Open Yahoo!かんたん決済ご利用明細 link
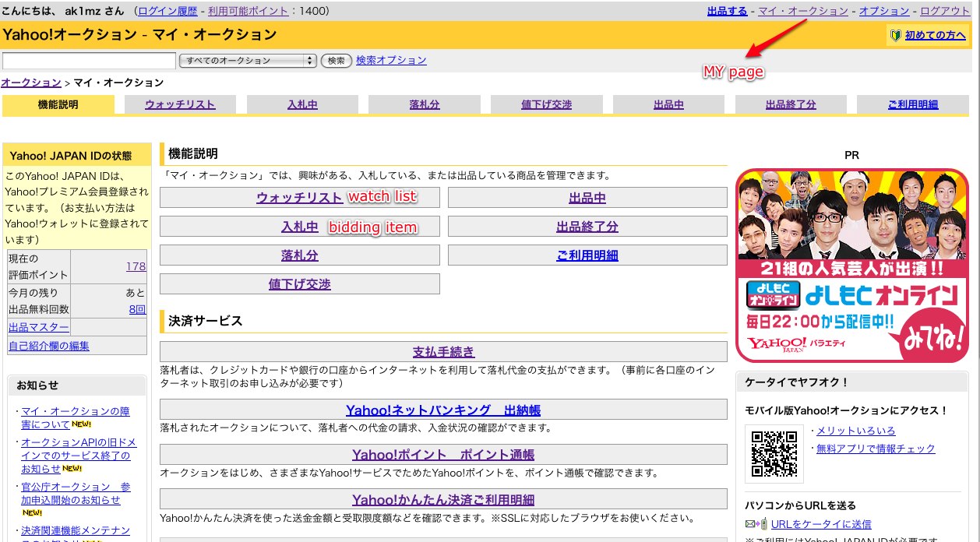The height and width of the screenshot is (542, 980). pos(443,500)
